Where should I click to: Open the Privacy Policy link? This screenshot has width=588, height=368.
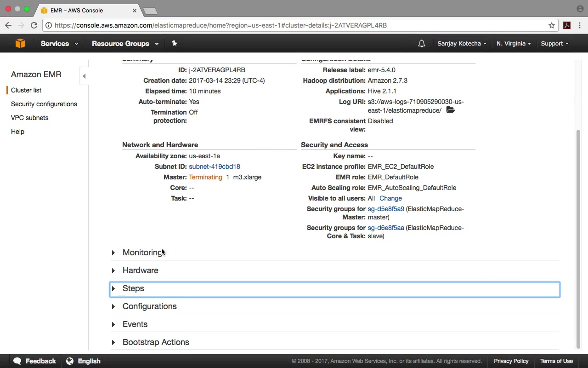click(x=511, y=361)
